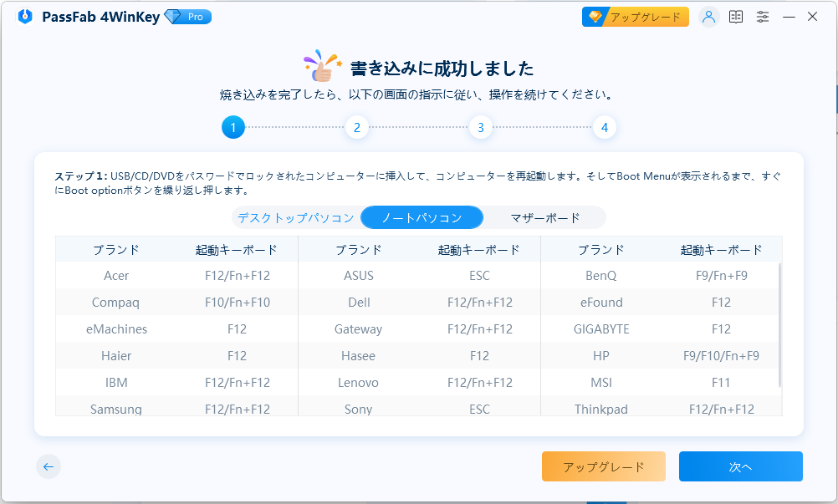Click the brand table vertical scrollbar
Viewport: 838px width, 504px height.
[x=779, y=326]
